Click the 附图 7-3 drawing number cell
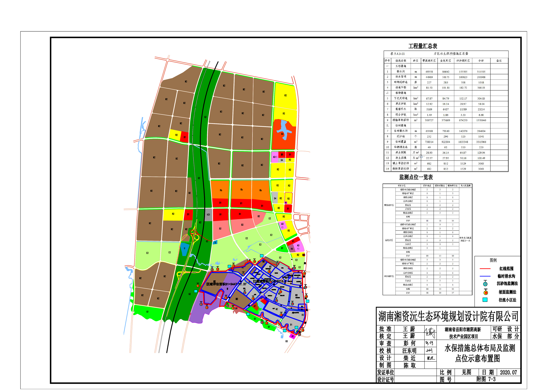Screen dimensions: 555x392 (x=486, y=379)
